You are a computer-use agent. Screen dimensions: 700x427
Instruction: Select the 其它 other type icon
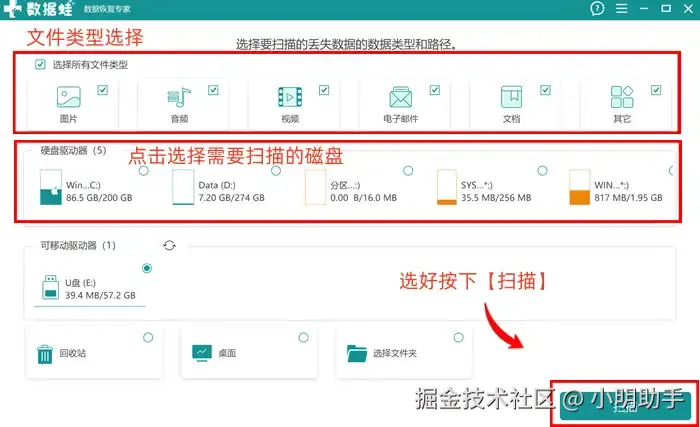[622, 97]
